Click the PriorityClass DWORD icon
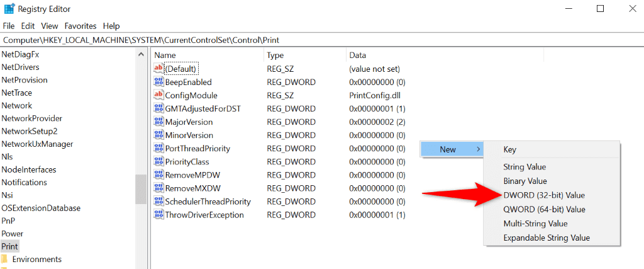 [x=158, y=162]
